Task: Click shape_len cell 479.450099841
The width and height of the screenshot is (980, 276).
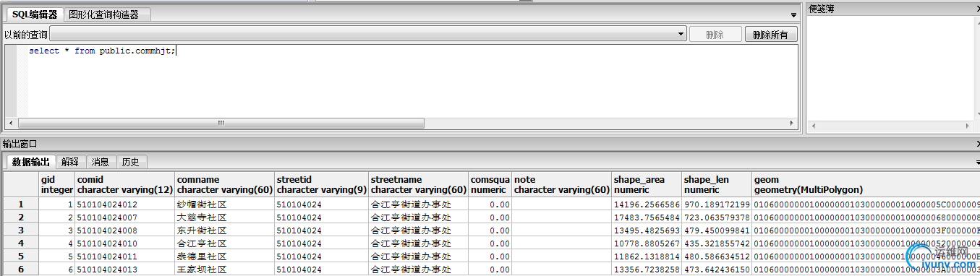Action: pyautogui.click(x=716, y=230)
